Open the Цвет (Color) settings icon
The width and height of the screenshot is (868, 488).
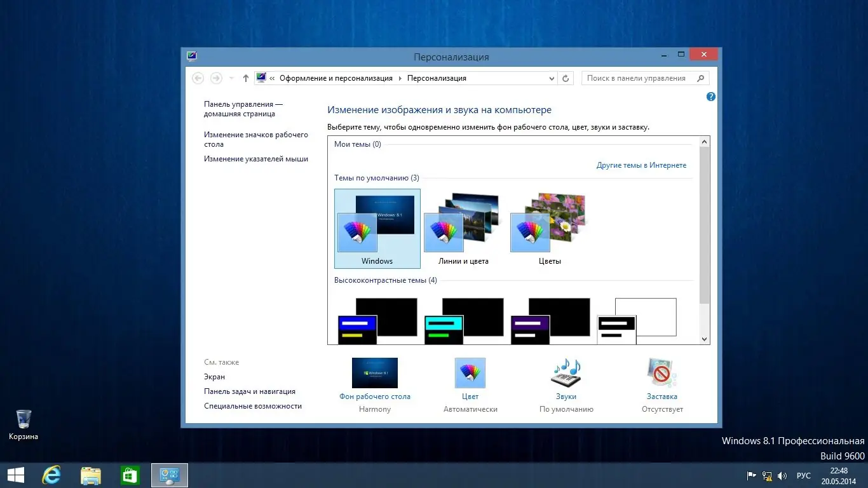470,373
